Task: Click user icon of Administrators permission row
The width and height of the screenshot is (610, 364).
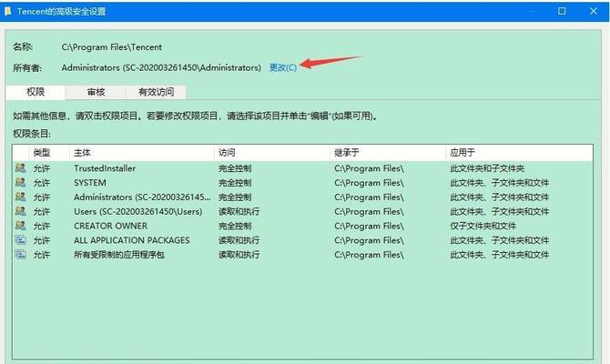Action: coord(21,197)
